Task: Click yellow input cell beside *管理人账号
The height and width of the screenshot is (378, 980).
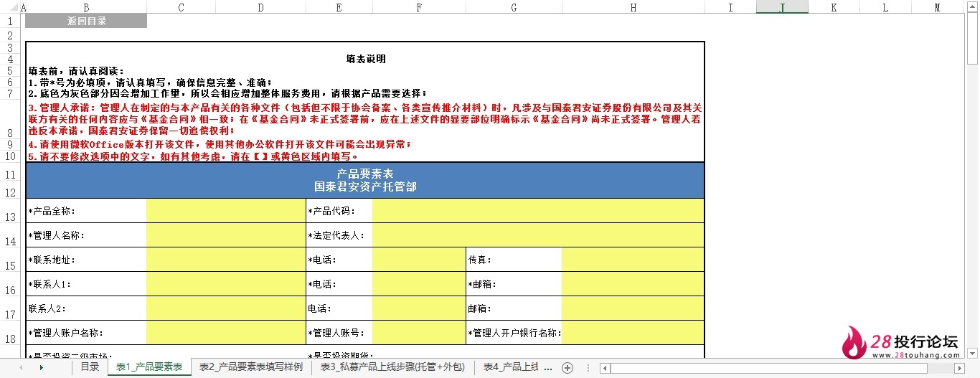Action: click(x=418, y=333)
